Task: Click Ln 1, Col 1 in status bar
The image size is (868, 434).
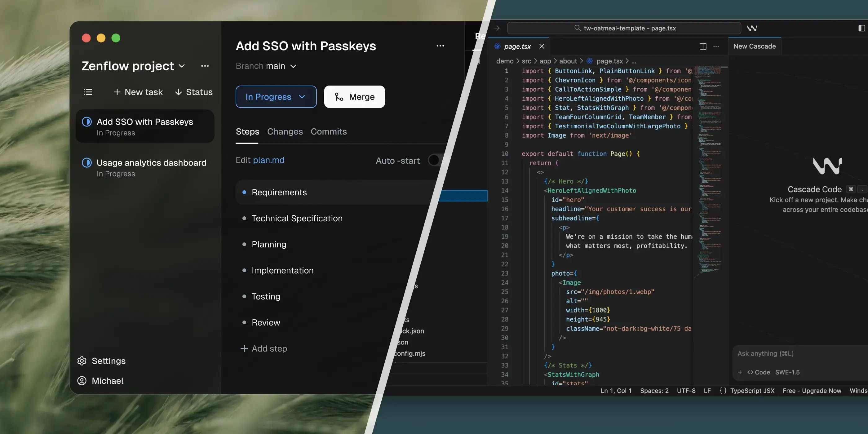Action: coord(616,391)
